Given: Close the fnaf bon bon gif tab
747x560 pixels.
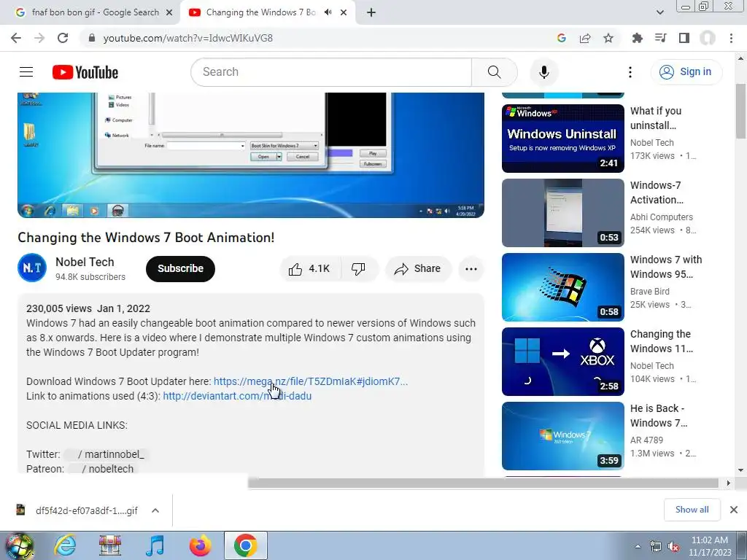Looking at the screenshot, I should tap(169, 12).
